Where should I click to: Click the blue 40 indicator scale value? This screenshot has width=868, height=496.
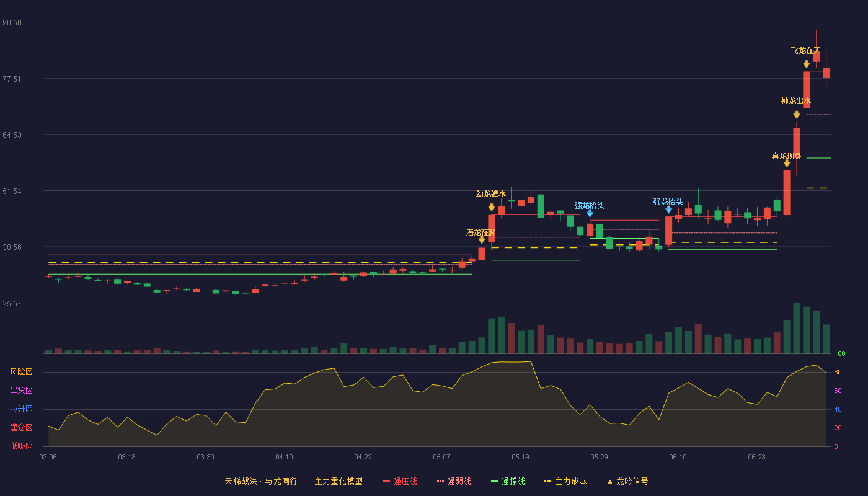pos(838,409)
